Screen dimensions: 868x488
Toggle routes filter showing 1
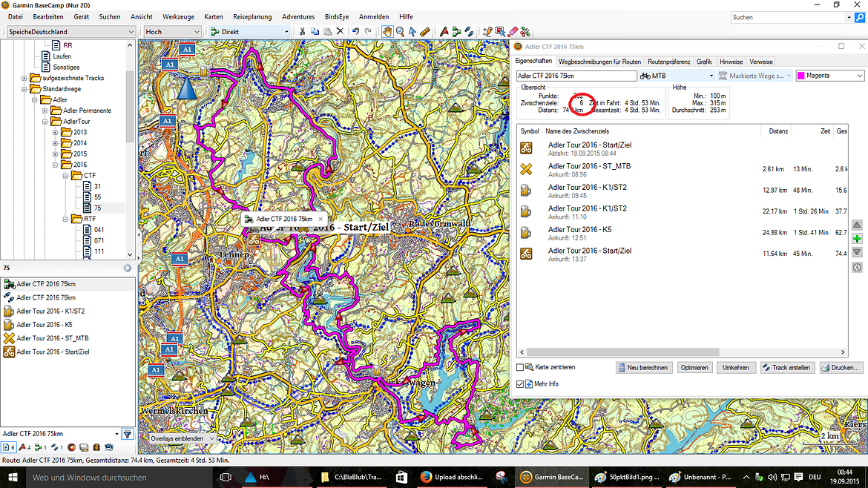40,447
